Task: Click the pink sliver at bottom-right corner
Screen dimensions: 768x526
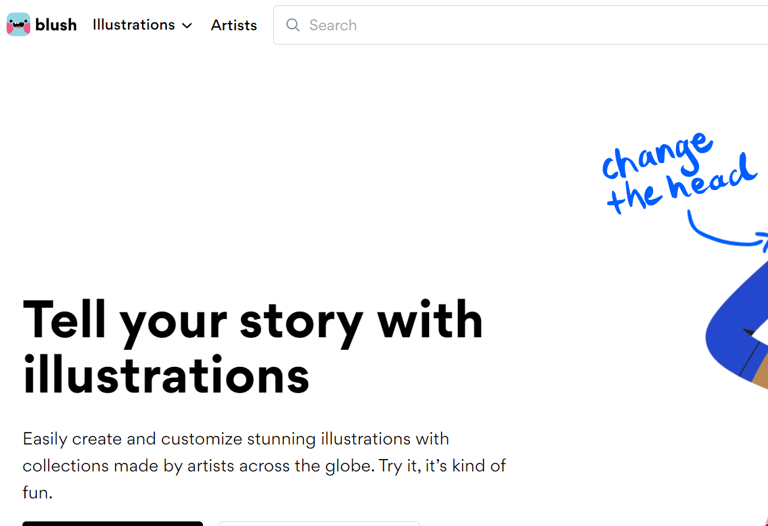Action: coord(766,523)
